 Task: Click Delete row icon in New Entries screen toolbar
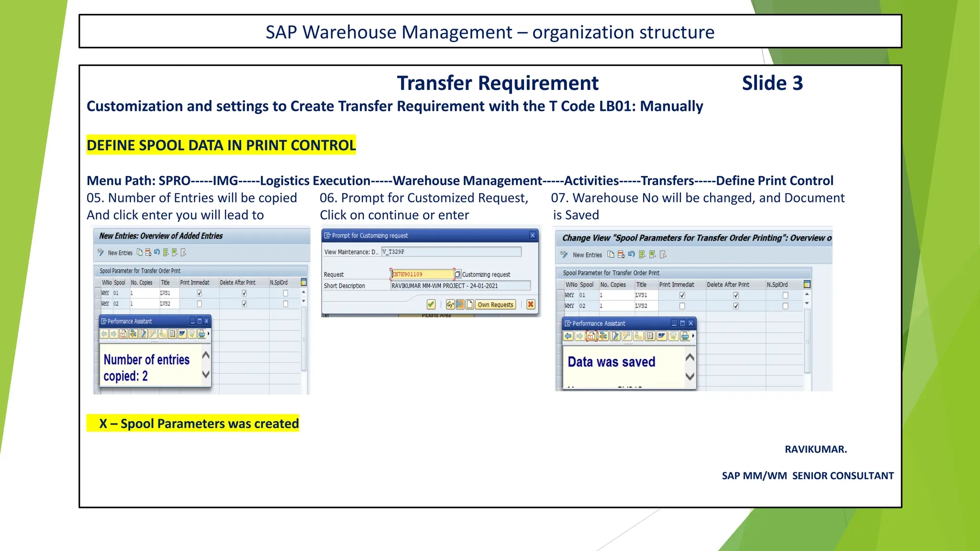pos(148,252)
